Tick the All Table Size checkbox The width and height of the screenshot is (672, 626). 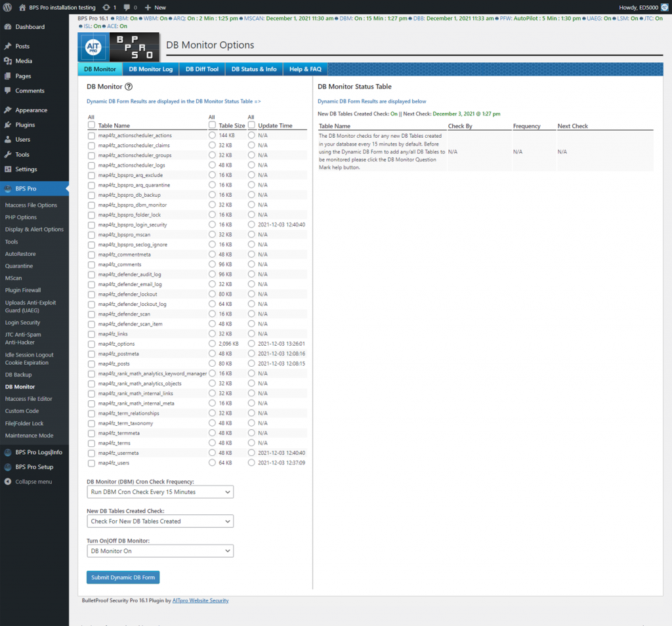tap(212, 125)
